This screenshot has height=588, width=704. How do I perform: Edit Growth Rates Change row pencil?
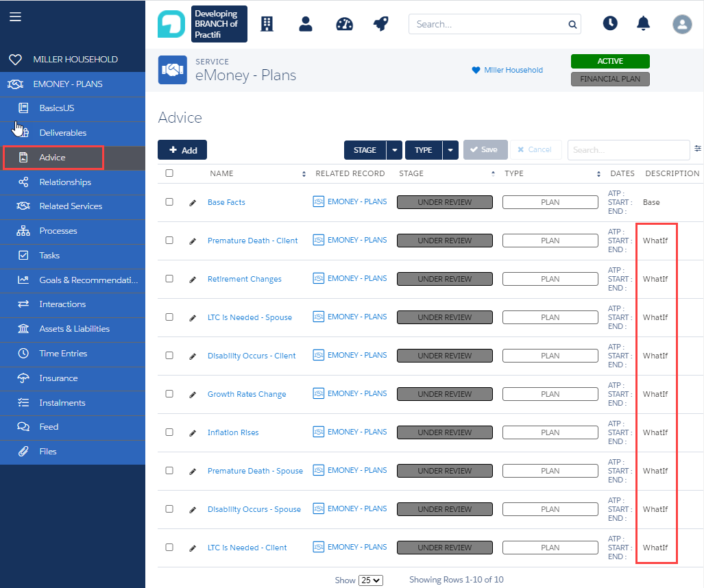tap(193, 395)
